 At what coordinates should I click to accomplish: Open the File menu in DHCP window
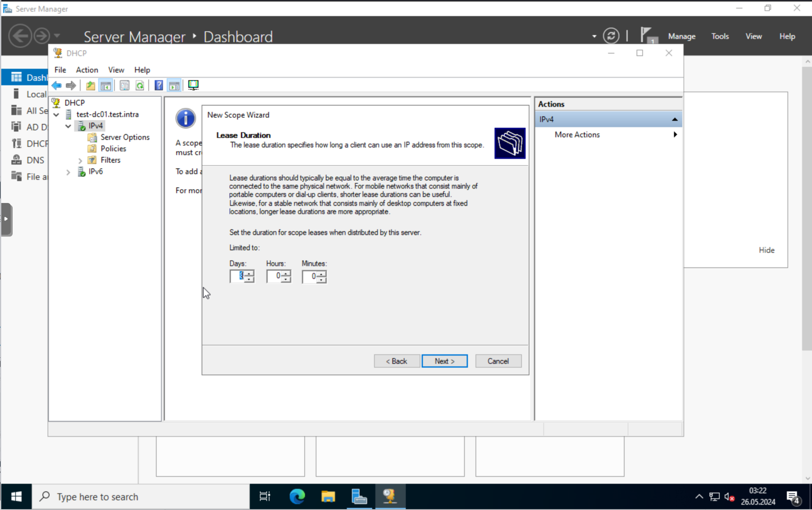click(60, 70)
